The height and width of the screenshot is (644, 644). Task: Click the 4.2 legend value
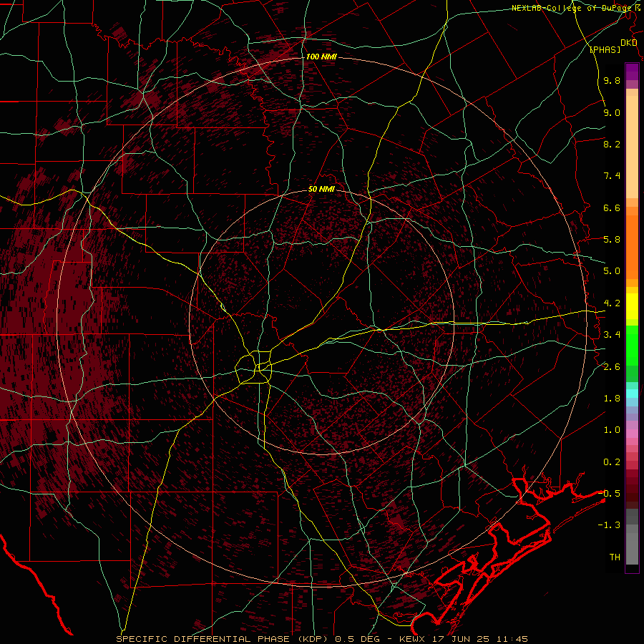(612, 303)
